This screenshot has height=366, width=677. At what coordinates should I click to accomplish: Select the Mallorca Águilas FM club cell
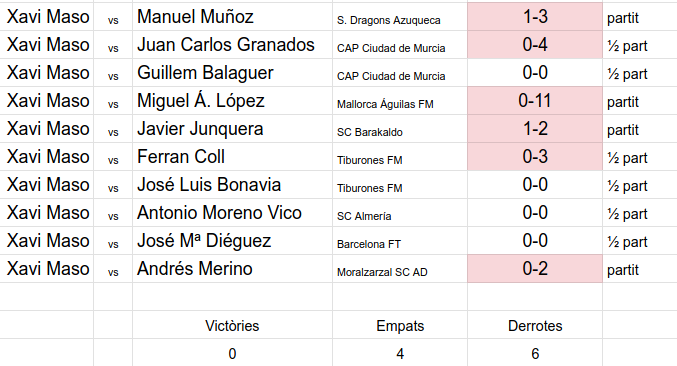coord(400,101)
